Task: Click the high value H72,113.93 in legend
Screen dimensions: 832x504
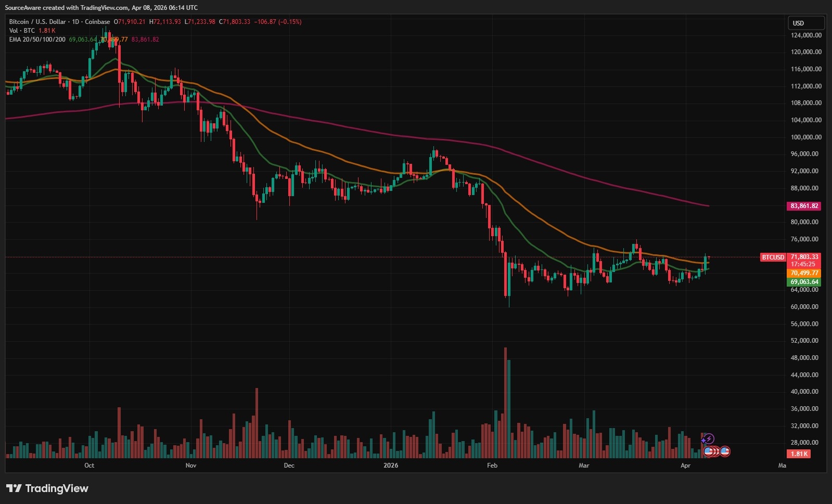Action: coord(165,22)
